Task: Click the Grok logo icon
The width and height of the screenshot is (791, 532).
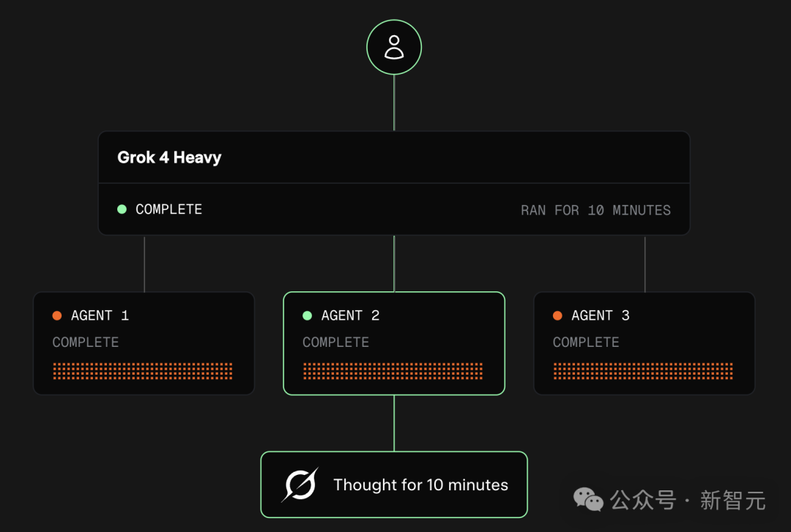Action: [300, 484]
